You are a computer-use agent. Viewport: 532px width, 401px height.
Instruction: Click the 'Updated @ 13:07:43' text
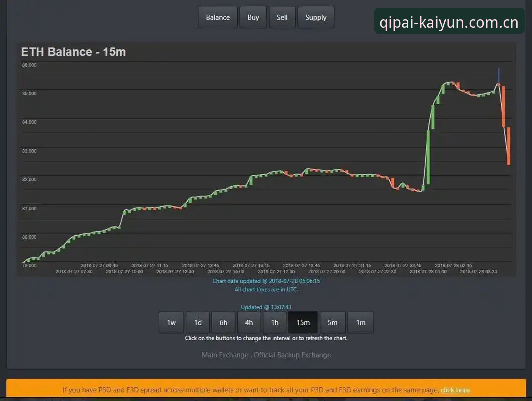point(266,307)
